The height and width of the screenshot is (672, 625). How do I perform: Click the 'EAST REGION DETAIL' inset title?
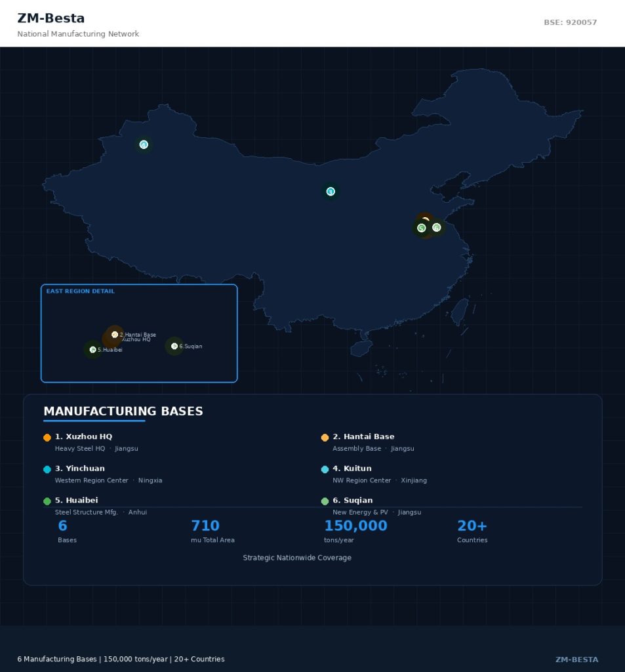pyautogui.click(x=81, y=291)
